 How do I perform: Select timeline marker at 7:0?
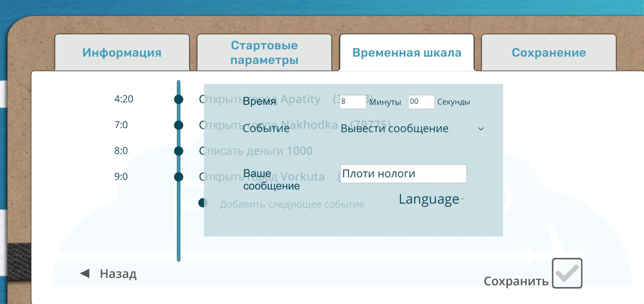click(179, 125)
